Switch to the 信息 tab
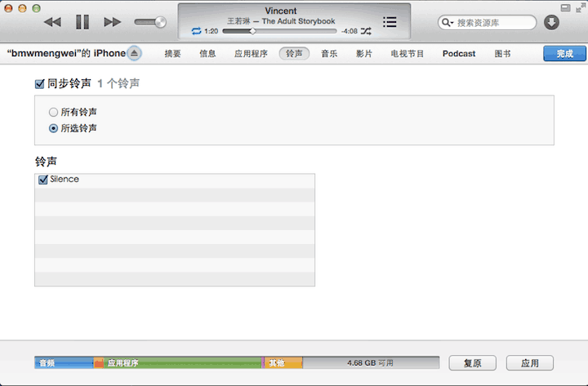Viewport: 588px width, 386px height. (x=207, y=54)
